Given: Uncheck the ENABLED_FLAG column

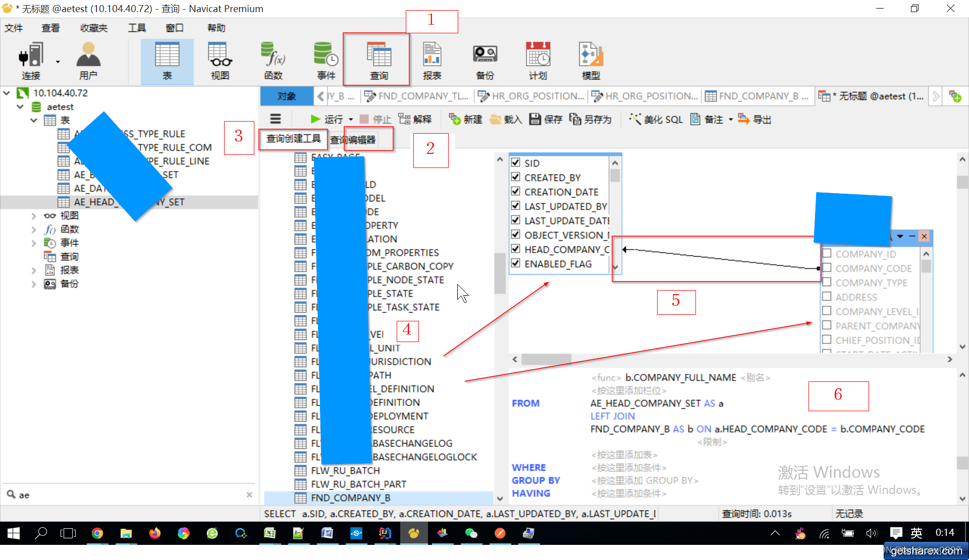Looking at the screenshot, I should [x=516, y=263].
